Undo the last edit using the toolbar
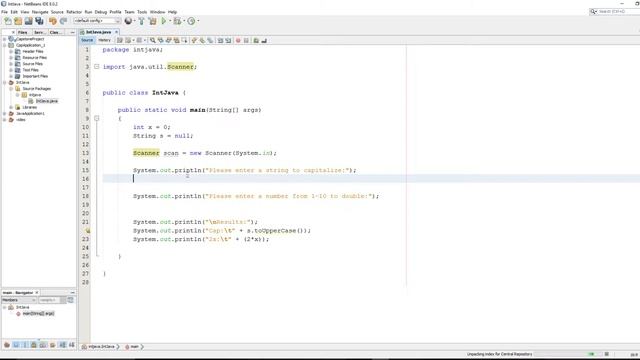640x360 pixels. coord(53,21)
